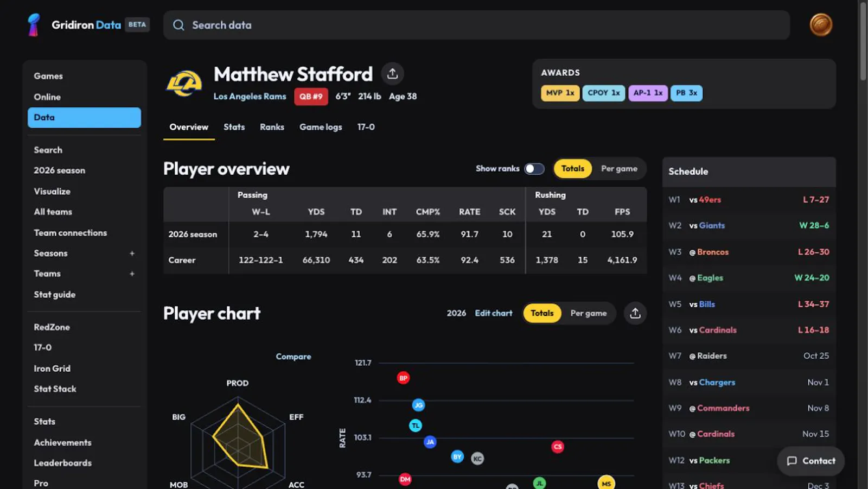This screenshot has height=489, width=868.
Task: Click Edit chart link
Action: point(494,313)
